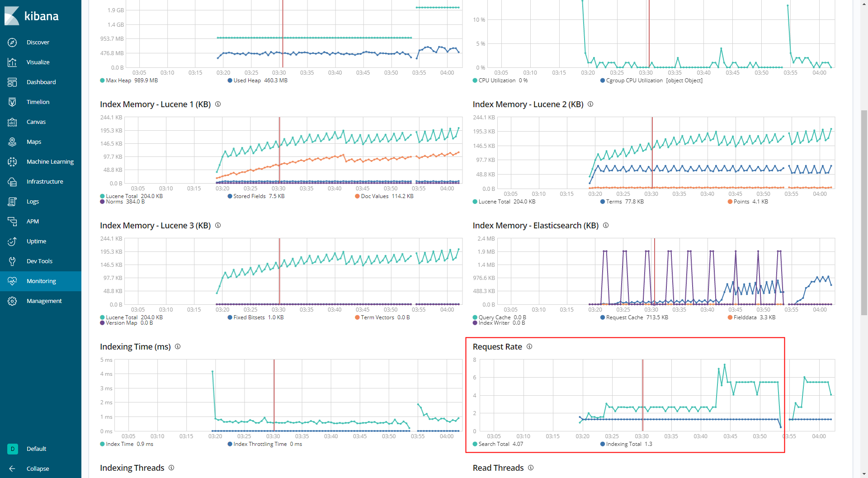
Task: Toggle the Used Heap legend series
Action: pos(257,80)
